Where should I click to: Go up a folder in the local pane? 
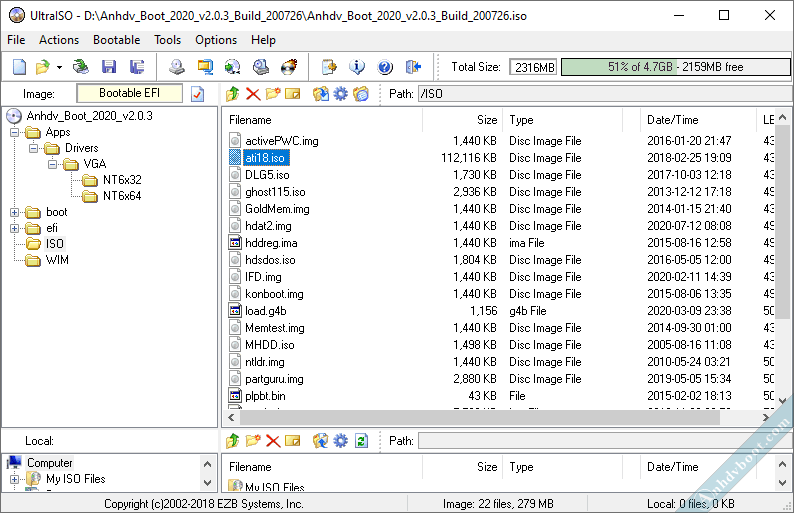(x=232, y=441)
